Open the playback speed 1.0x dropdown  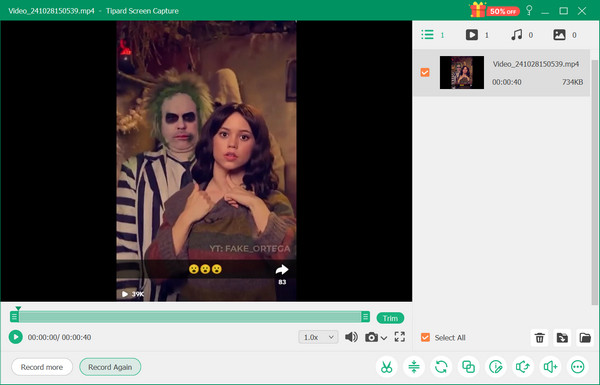point(318,337)
